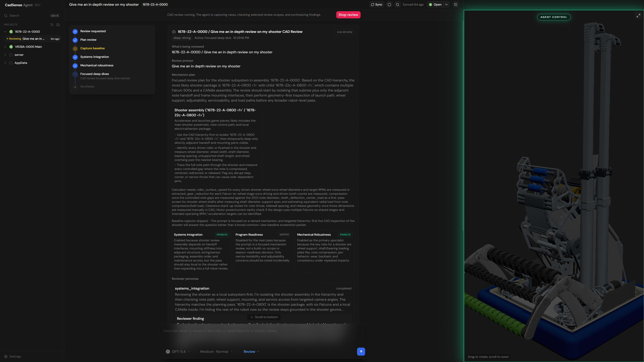Expand the VR26A-0000 Main project
Viewport: 644px width, 362px height.
[5, 47]
